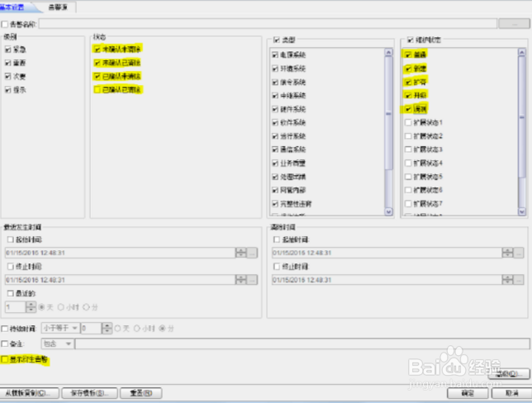
Task: Toggle the 提示 severity checkbox
Action: pyautogui.click(x=7, y=90)
